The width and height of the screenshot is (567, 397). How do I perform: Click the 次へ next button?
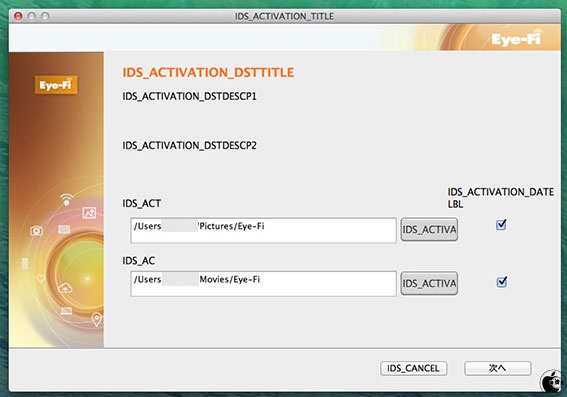[498, 368]
